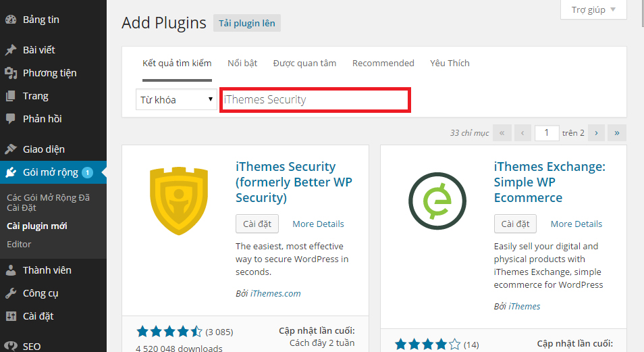Viewport: 644px width, 352px height.
Task: Go to next results page
Action: coord(596,133)
